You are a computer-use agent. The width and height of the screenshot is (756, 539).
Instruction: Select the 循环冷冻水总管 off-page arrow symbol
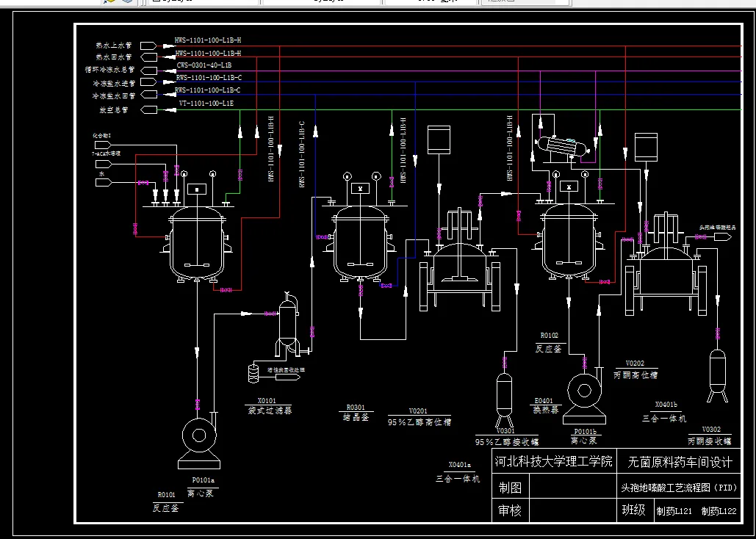click(149, 70)
